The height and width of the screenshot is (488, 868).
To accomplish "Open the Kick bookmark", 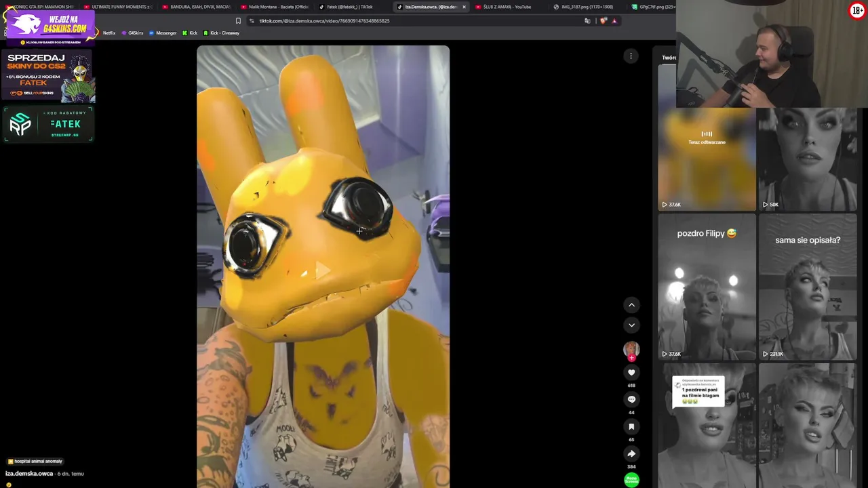I will coord(190,33).
